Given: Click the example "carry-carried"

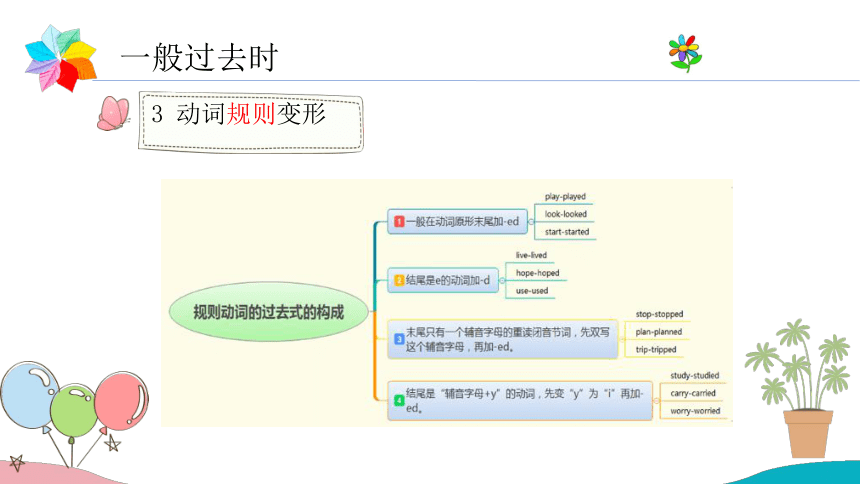Looking at the screenshot, I should [693, 393].
